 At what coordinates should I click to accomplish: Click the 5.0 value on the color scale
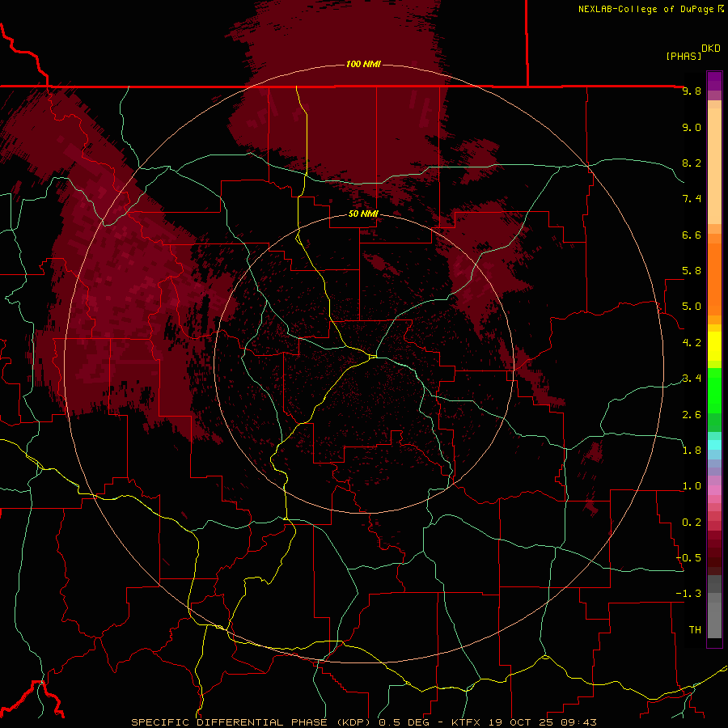coord(692,307)
